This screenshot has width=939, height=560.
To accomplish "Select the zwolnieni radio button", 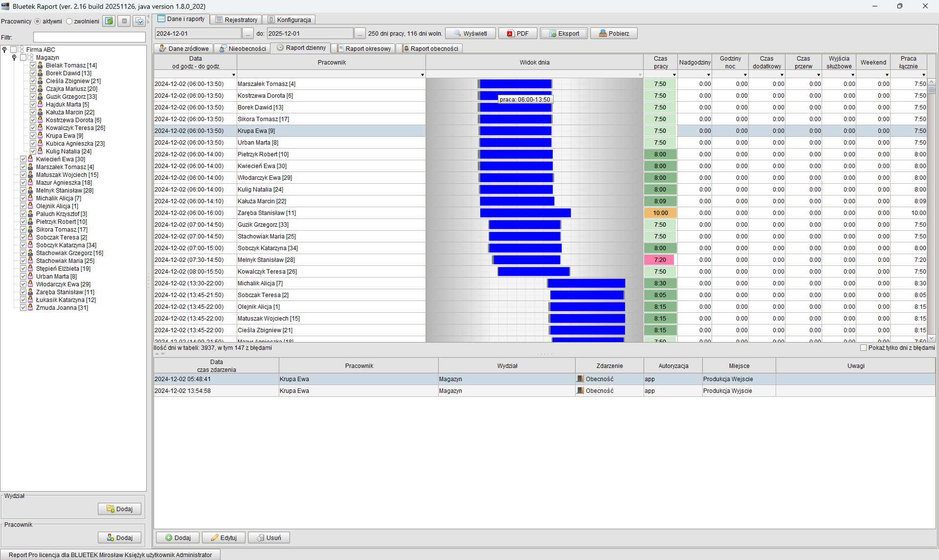I will coord(69,21).
